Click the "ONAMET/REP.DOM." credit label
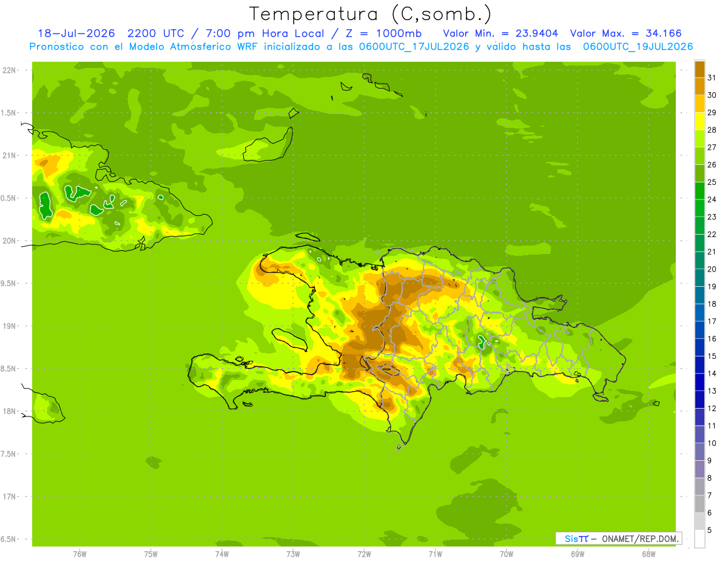The width and height of the screenshot is (728, 562). 639,538
